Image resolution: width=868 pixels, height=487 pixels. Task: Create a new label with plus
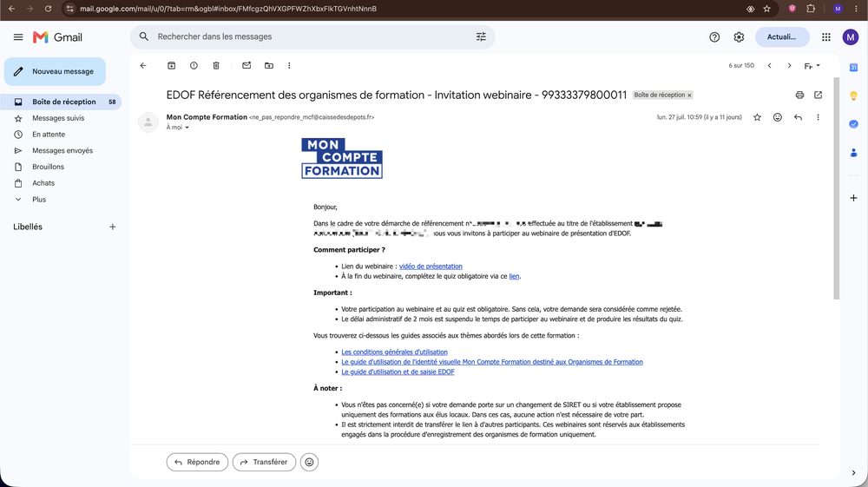(x=112, y=227)
